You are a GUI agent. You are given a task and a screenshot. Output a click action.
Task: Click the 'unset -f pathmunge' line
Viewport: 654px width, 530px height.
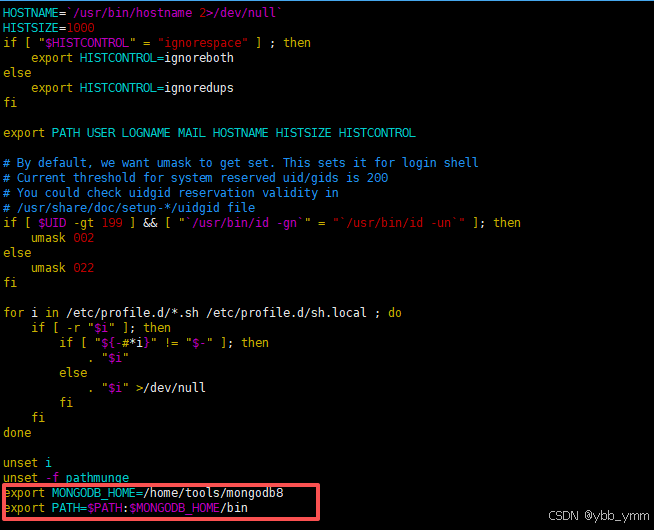tap(66, 477)
